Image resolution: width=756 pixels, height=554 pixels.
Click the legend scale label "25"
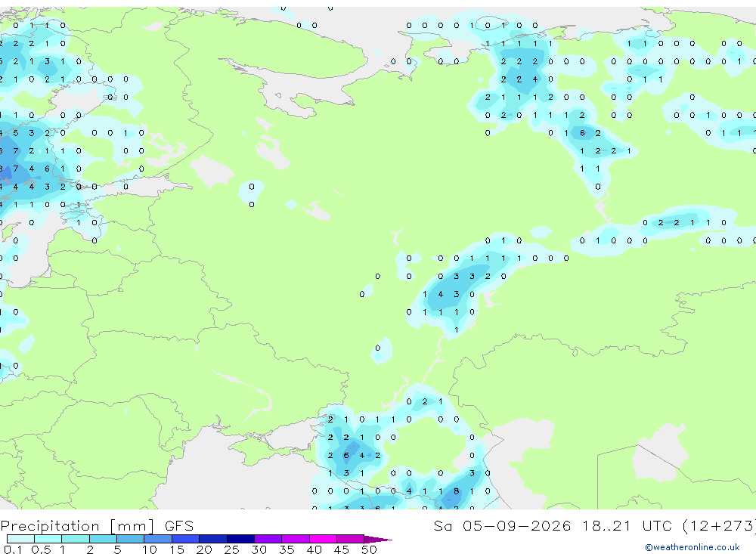[x=231, y=549]
